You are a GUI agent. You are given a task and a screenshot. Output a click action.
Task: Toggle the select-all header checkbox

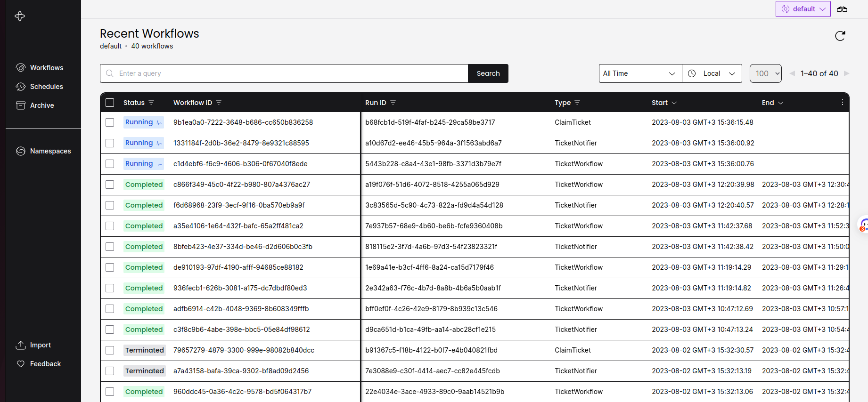(x=110, y=103)
